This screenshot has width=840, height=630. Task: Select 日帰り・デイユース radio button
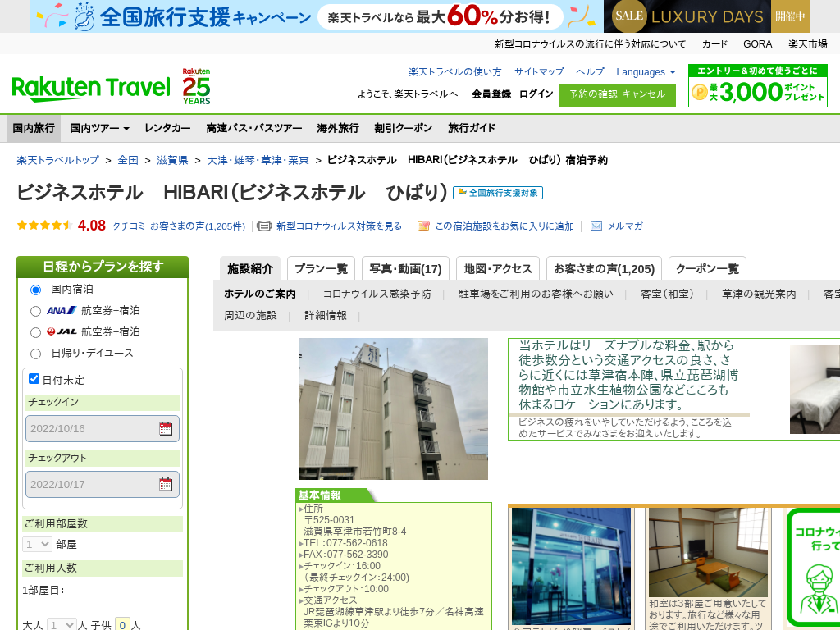click(x=35, y=354)
